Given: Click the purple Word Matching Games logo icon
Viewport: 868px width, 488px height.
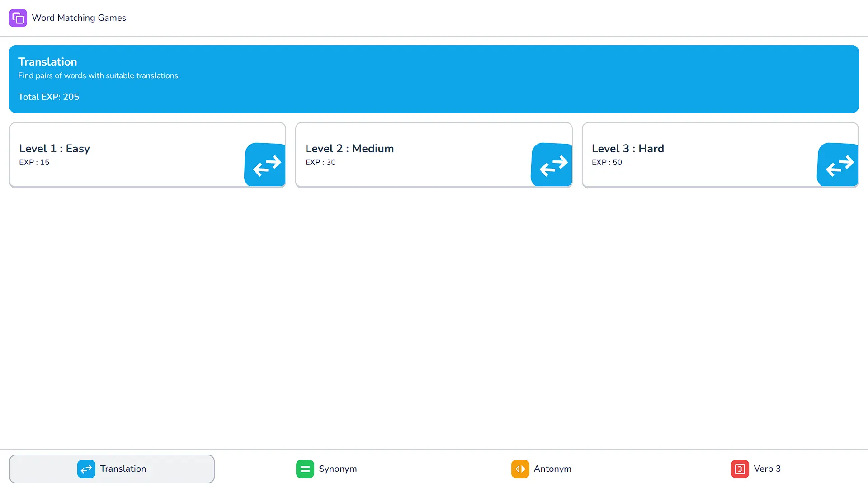Looking at the screenshot, I should (18, 18).
